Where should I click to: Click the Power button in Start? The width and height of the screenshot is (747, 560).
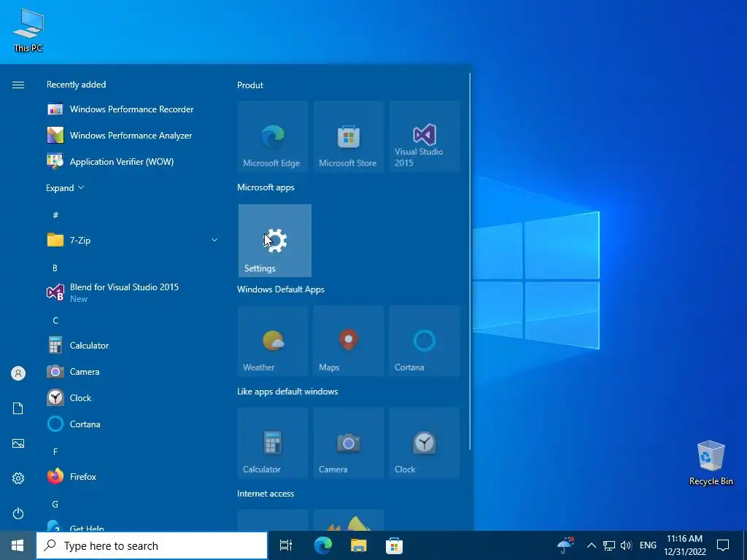(x=18, y=513)
